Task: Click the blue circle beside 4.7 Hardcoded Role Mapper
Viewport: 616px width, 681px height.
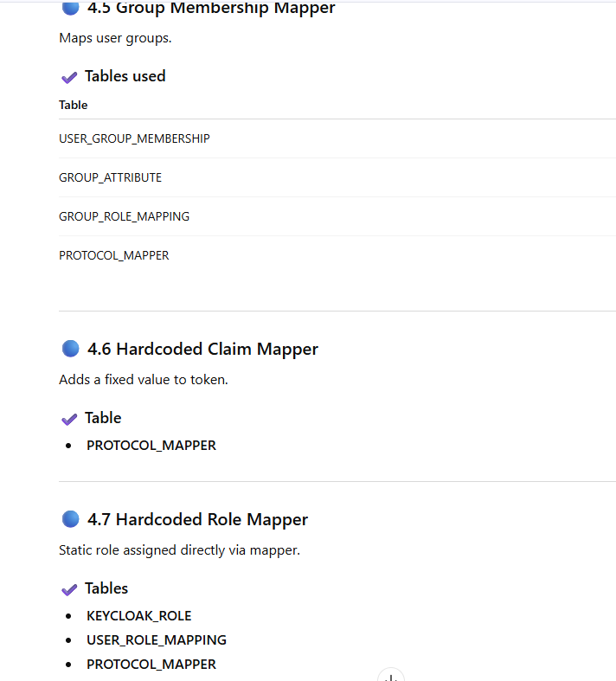Action: (x=71, y=519)
